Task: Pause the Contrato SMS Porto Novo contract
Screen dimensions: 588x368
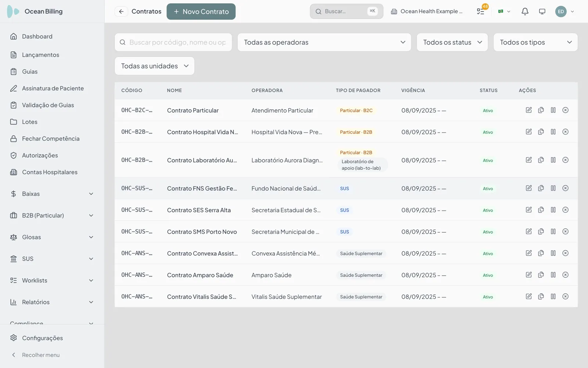Action: [553, 231]
